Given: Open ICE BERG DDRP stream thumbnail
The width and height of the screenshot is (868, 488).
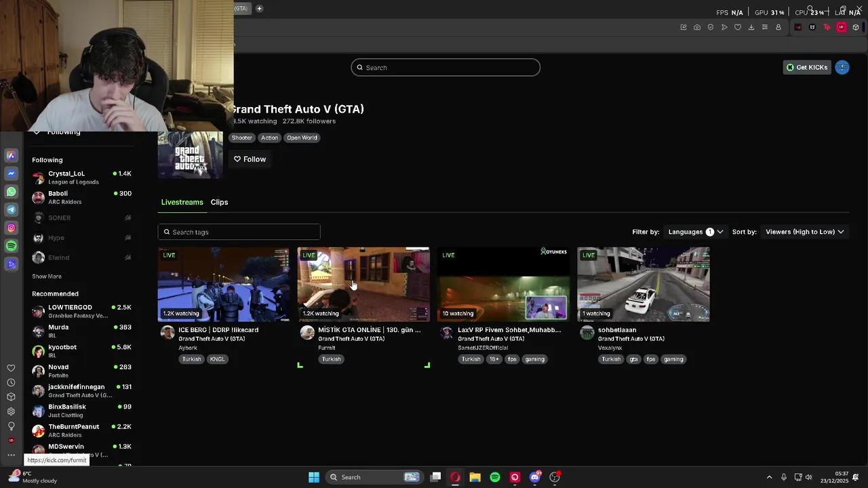Looking at the screenshot, I should (224, 284).
